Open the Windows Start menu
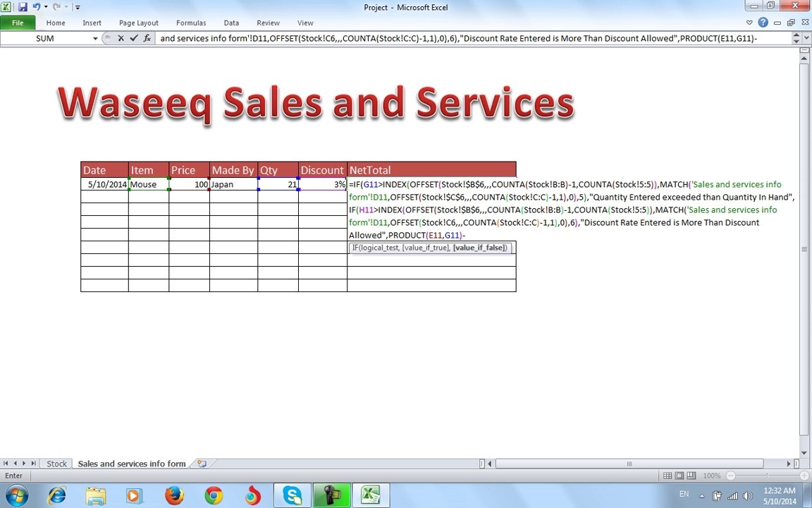Viewport: 812px width, 508px height. coord(17,495)
